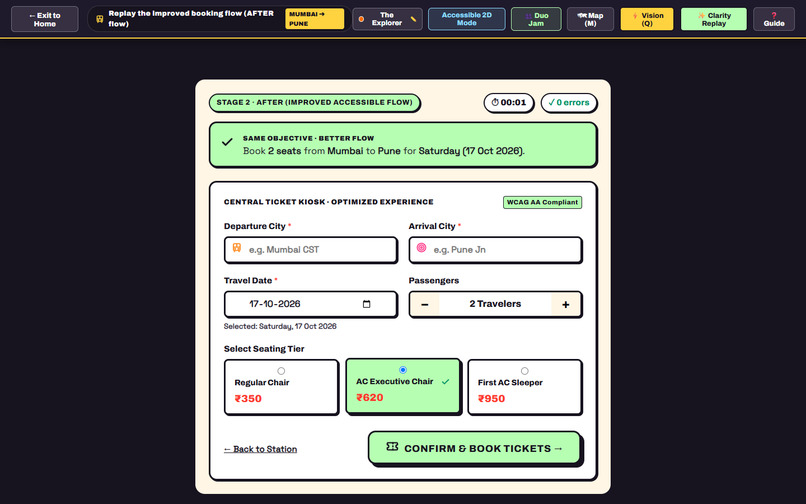The width and height of the screenshot is (806, 504).
Task: Open the Guide help
Action: coord(774,19)
